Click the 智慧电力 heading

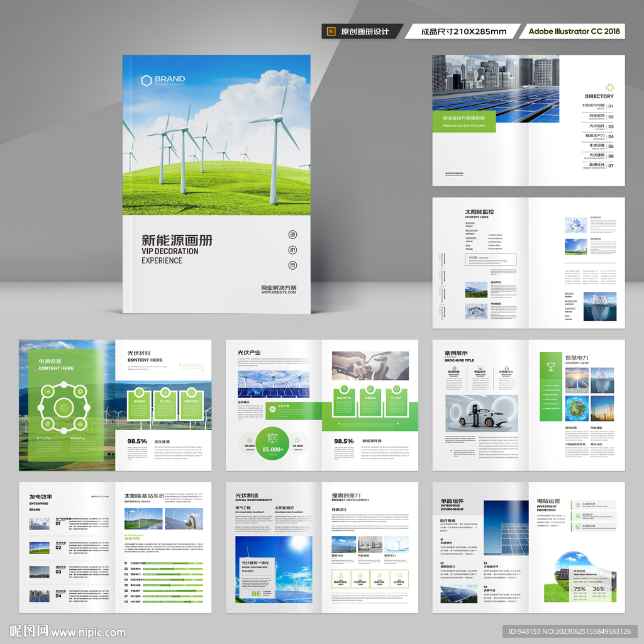(577, 358)
